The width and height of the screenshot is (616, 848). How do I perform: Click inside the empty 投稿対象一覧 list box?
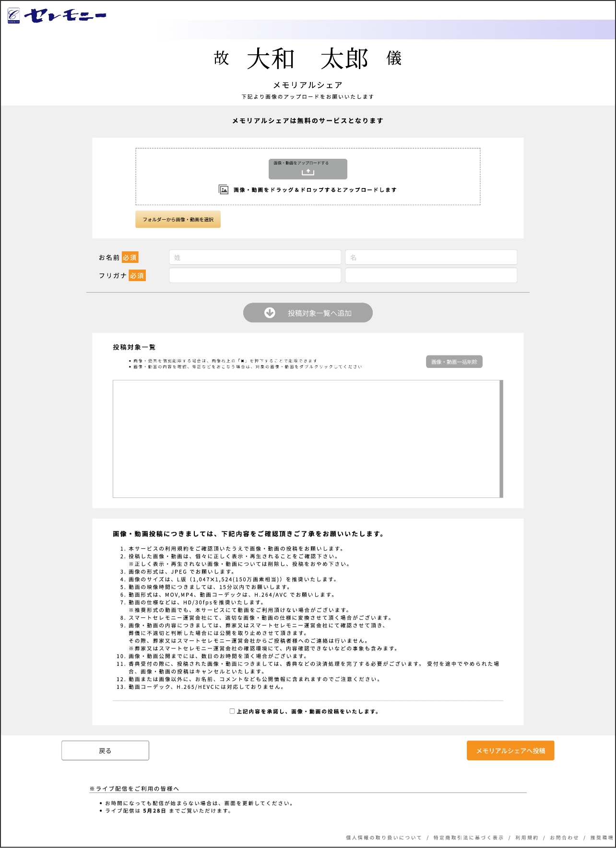click(306, 439)
